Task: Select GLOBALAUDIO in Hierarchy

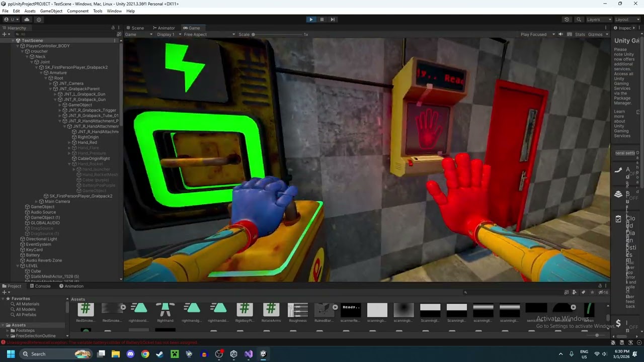Action: point(45,223)
